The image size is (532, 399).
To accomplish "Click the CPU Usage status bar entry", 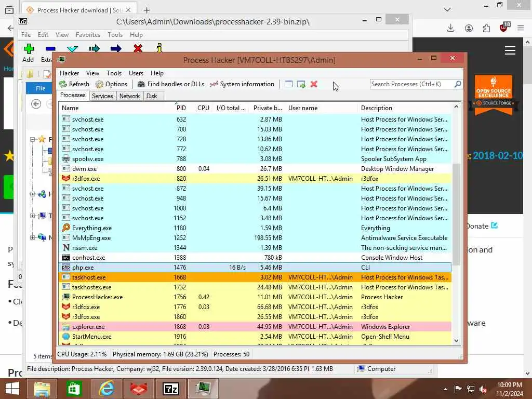I will click(82, 354).
